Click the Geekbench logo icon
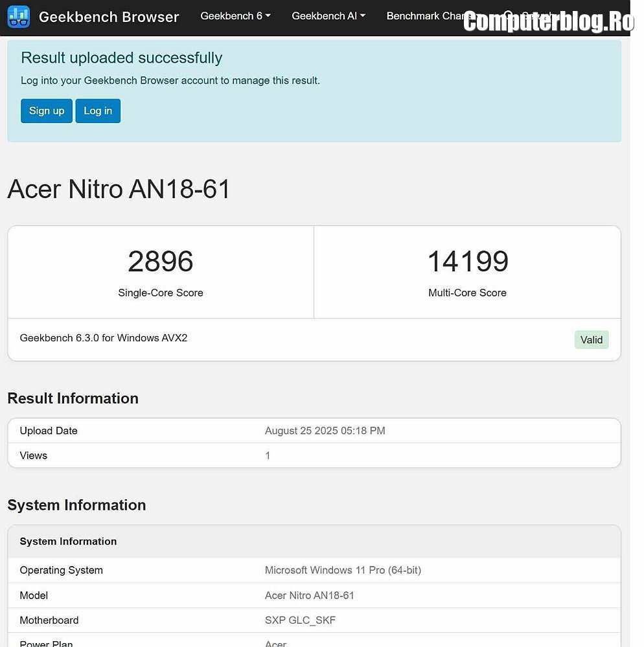Screen dimensions: 644x647 click(x=19, y=16)
